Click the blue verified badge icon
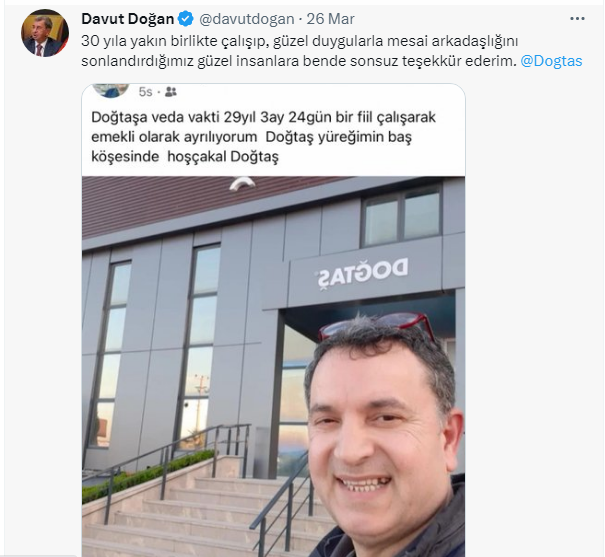 pos(186,19)
